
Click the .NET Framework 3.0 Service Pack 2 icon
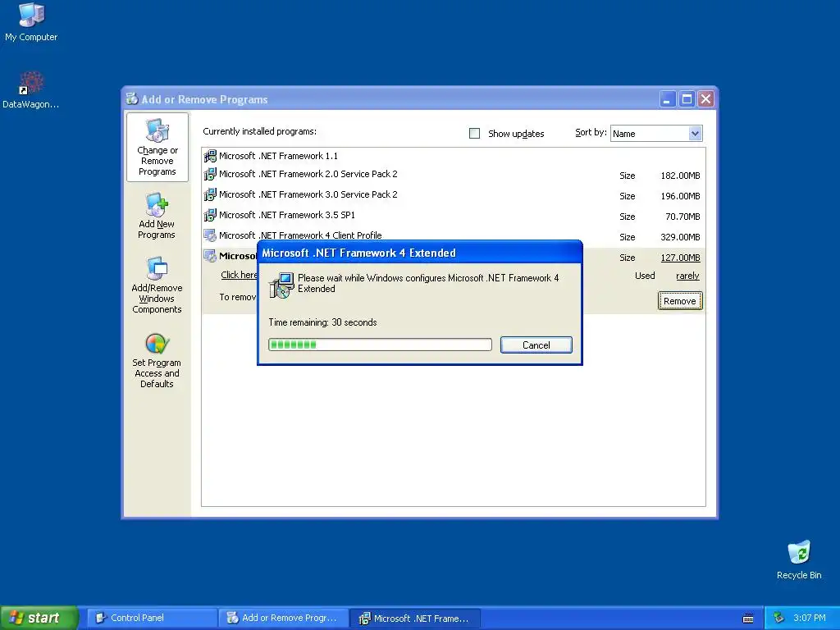click(210, 194)
